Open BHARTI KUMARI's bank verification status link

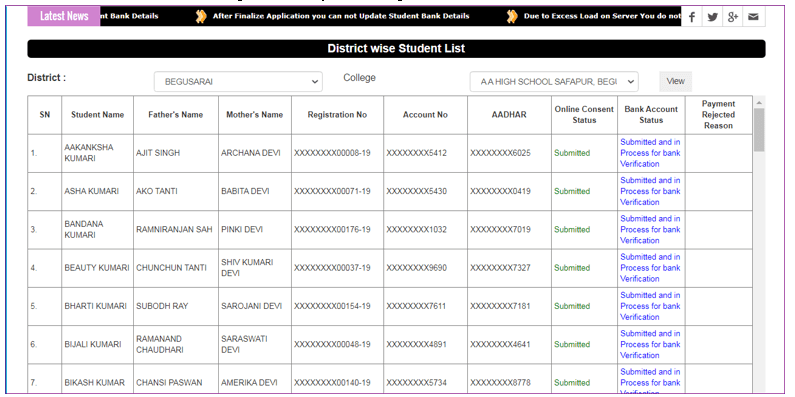pyautogui.click(x=650, y=306)
